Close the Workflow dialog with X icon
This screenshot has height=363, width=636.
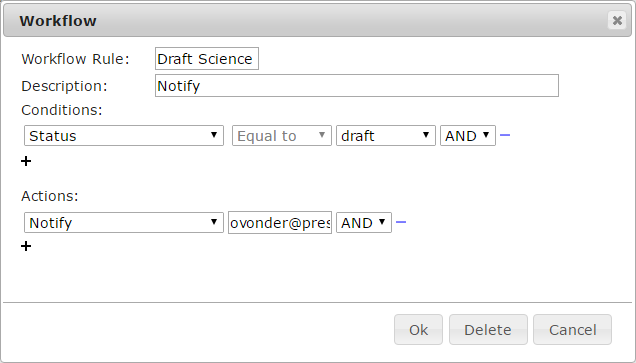click(x=617, y=20)
